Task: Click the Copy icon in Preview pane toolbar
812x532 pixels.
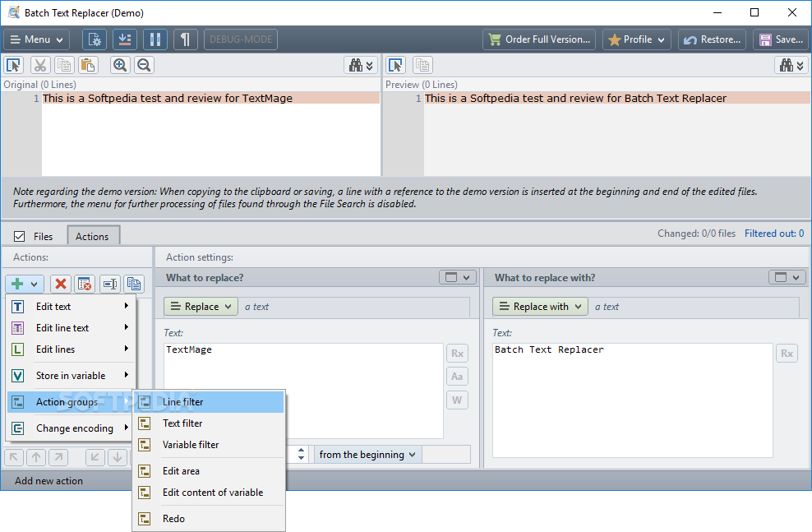Action: (422, 65)
